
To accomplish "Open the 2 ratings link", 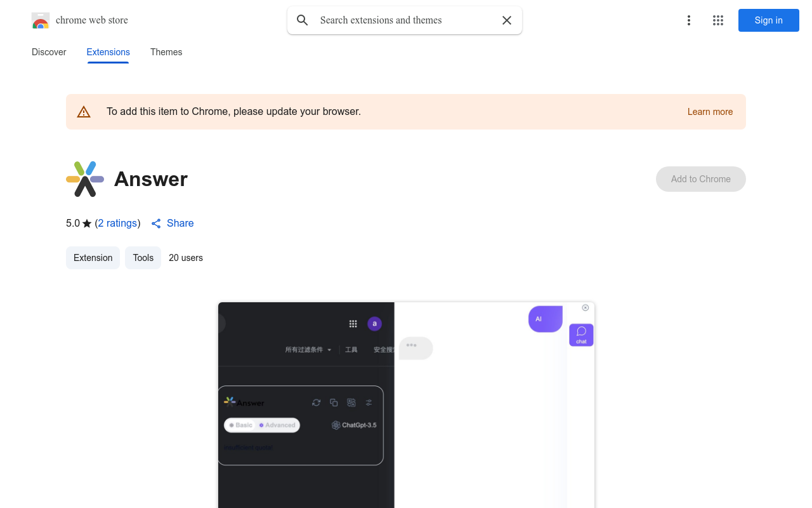I will pos(117,224).
